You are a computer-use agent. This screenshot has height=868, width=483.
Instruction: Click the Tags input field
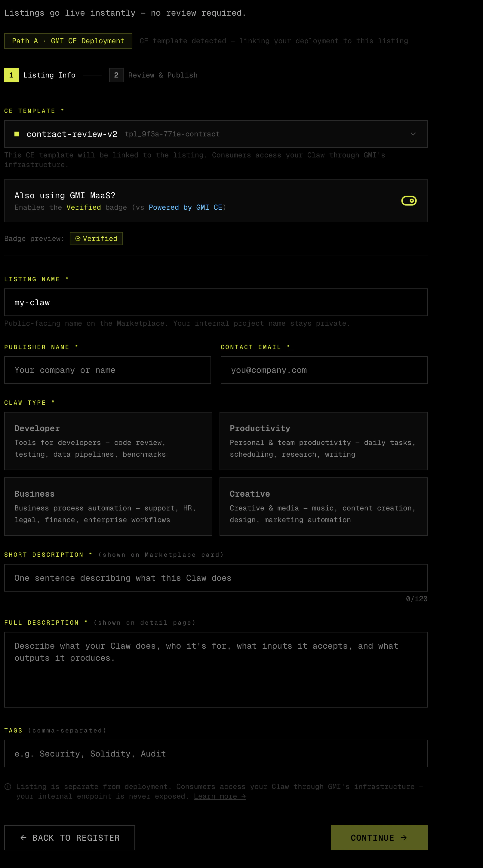click(216, 754)
